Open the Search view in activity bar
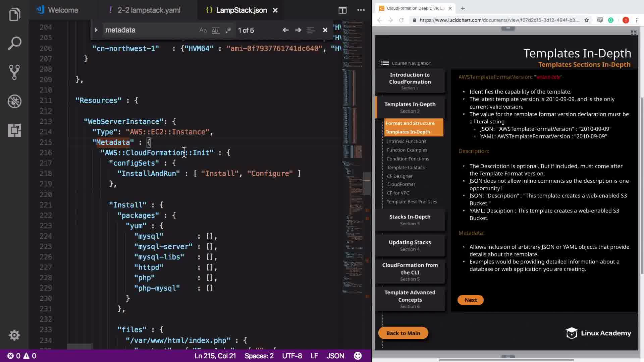Image resolution: width=644 pixels, height=362 pixels. point(14,44)
